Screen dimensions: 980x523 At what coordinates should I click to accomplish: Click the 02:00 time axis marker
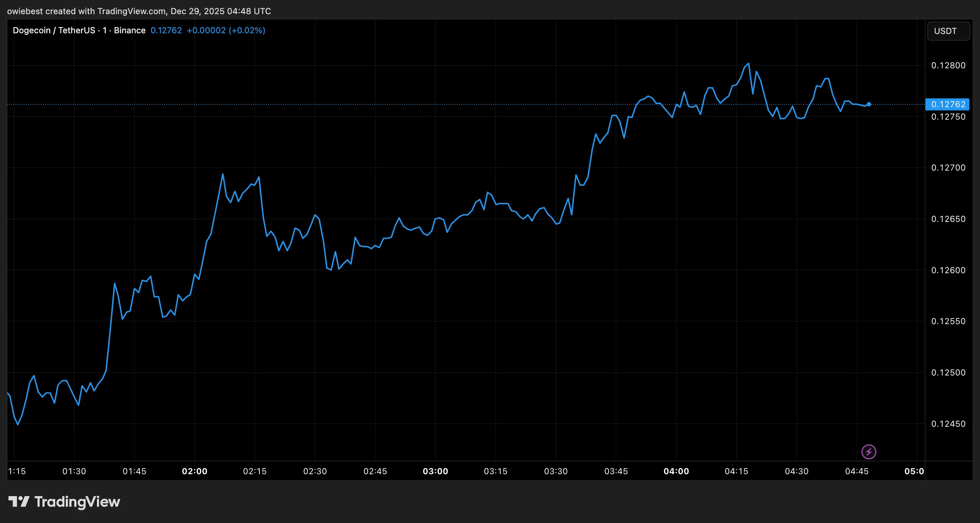point(194,471)
